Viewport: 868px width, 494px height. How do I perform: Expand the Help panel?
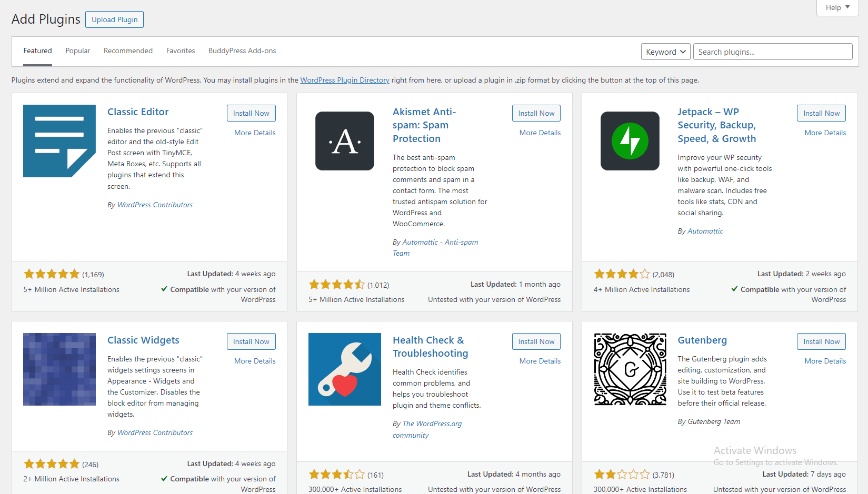click(x=837, y=7)
